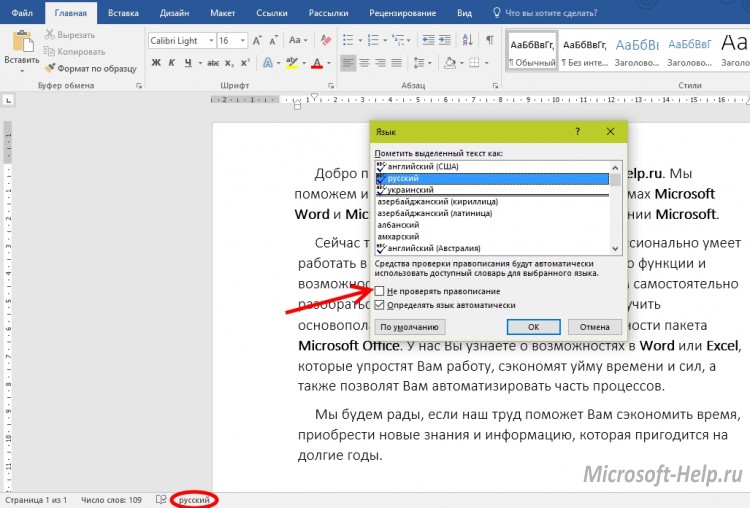Switch to the Ссылки tab
Image resolution: width=750 pixels, height=508 pixels.
pyautogui.click(x=272, y=13)
